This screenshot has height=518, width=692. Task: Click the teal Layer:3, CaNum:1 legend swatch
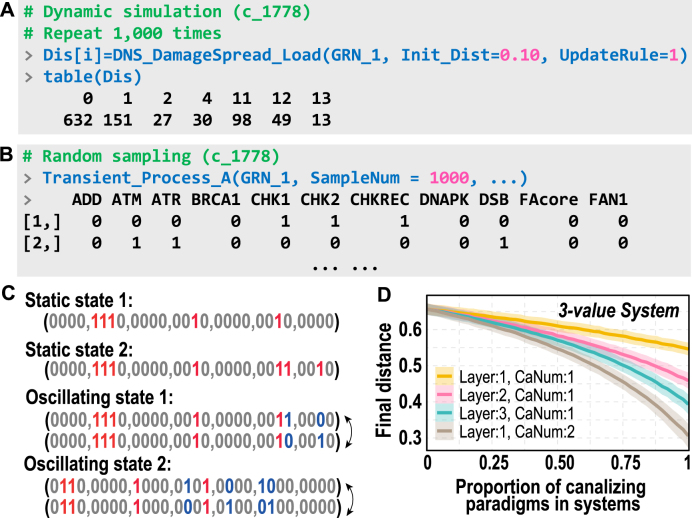[444, 413]
